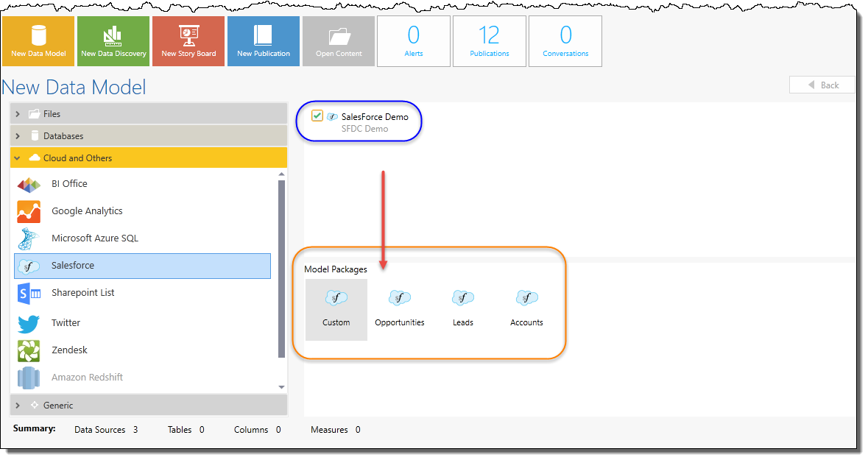
Task: Uncheck the SalesForce Demo checkbox
Action: pos(317,116)
